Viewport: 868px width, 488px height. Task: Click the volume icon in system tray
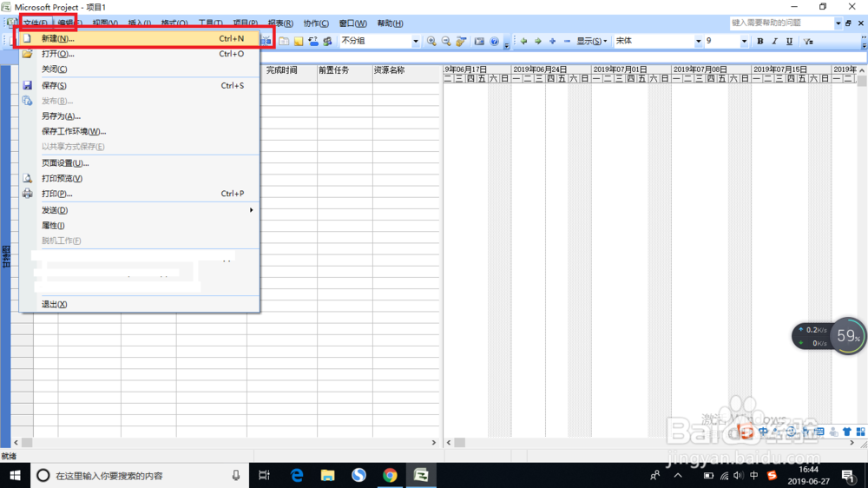[739, 475]
